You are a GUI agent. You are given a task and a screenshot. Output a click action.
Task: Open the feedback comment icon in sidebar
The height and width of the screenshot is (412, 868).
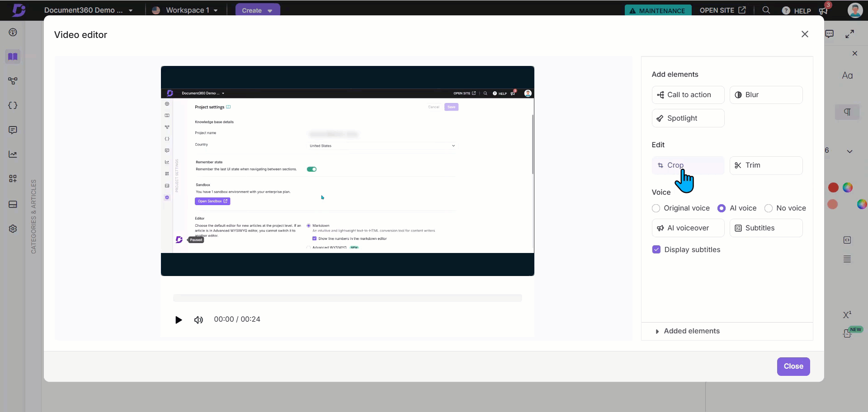click(13, 130)
